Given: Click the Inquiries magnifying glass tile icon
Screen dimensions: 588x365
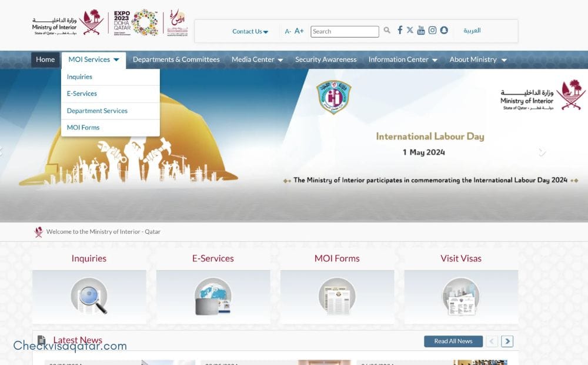Looking at the screenshot, I should pos(89,296).
